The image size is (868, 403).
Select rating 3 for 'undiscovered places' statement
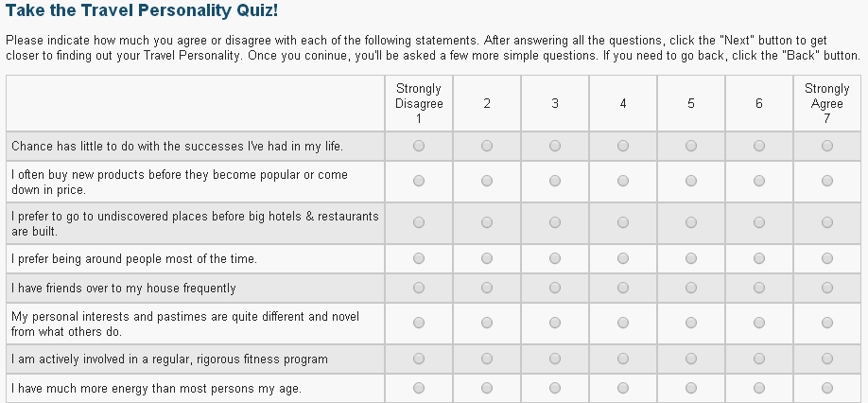pos(555,222)
